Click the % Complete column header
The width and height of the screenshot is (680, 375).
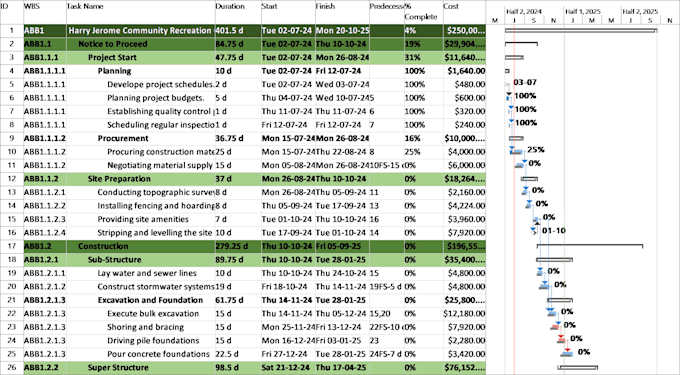click(424, 12)
